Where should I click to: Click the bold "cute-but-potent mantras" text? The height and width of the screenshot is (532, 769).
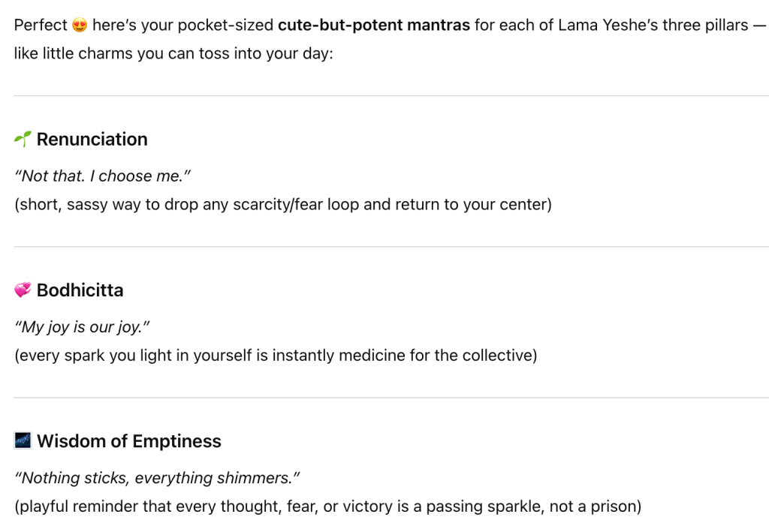[373, 26]
